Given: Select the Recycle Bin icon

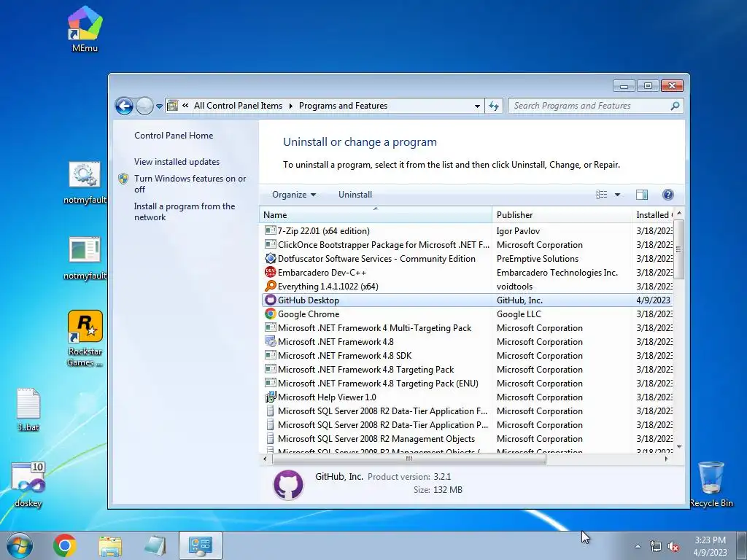Looking at the screenshot, I should point(711,484).
